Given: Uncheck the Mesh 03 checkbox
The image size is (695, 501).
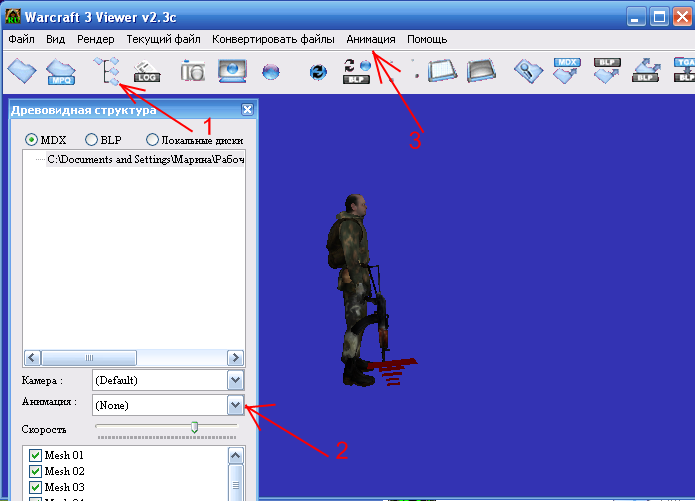Looking at the screenshot, I should [x=35, y=487].
